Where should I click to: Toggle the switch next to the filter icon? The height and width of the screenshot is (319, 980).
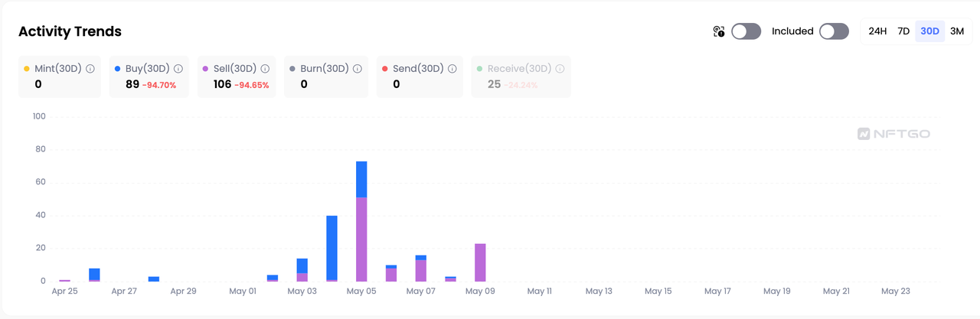pos(746,31)
